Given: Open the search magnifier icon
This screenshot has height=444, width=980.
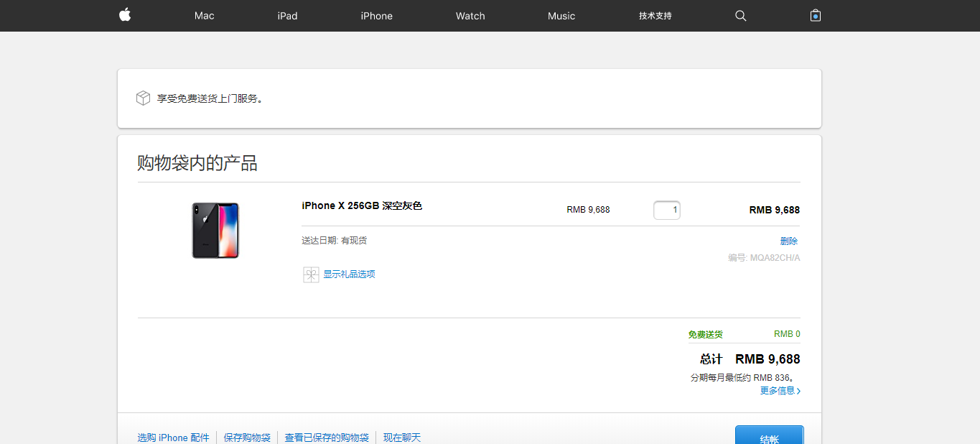Looking at the screenshot, I should click(741, 16).
